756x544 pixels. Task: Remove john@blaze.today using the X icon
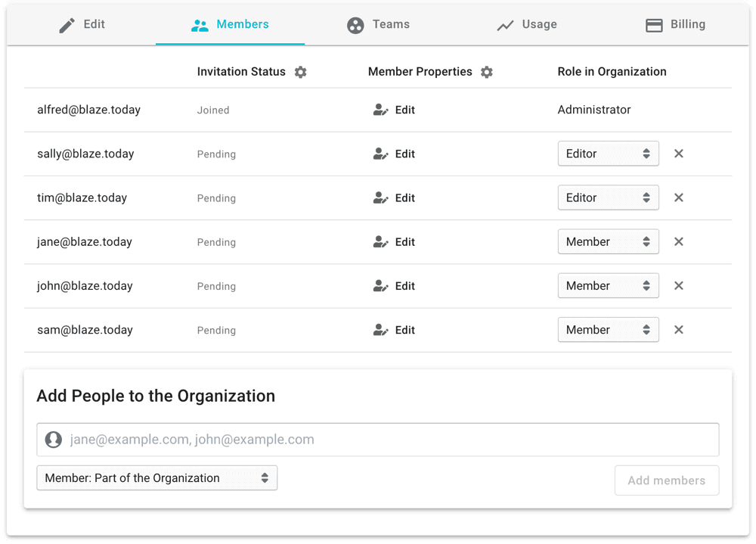[x=678, y=286]
